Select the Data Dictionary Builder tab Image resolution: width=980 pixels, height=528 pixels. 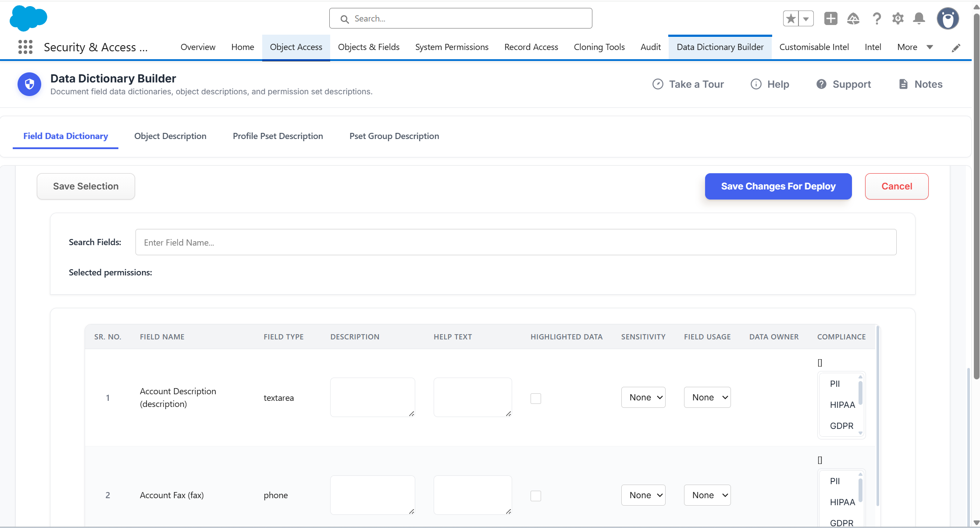pos(720,47)
